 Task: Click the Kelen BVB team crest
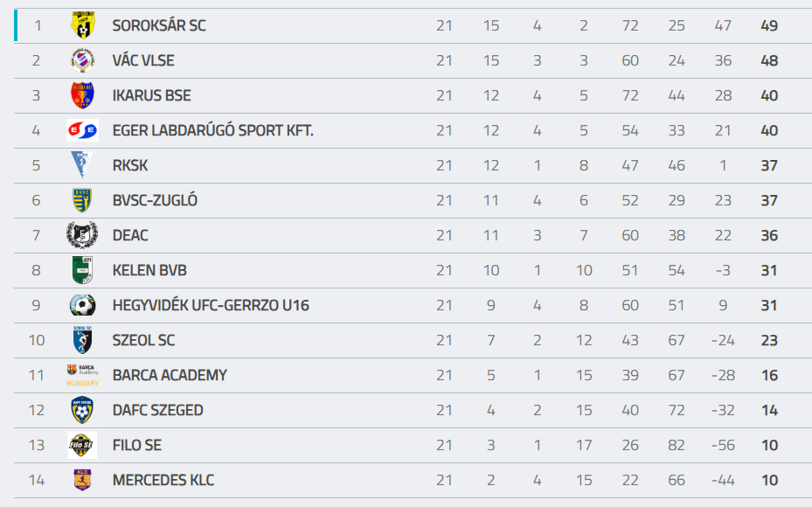click(82, 270)
